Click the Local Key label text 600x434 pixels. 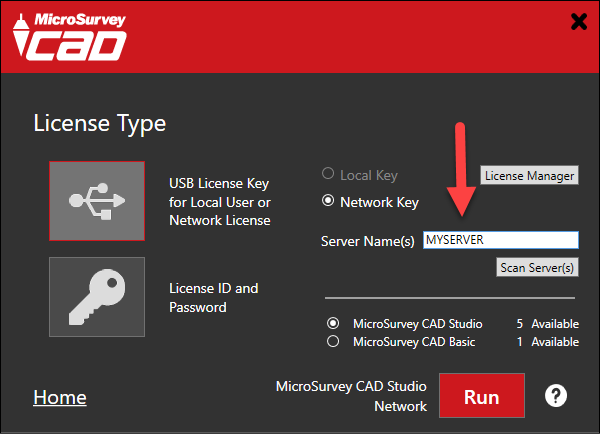(x=369, y=175)
